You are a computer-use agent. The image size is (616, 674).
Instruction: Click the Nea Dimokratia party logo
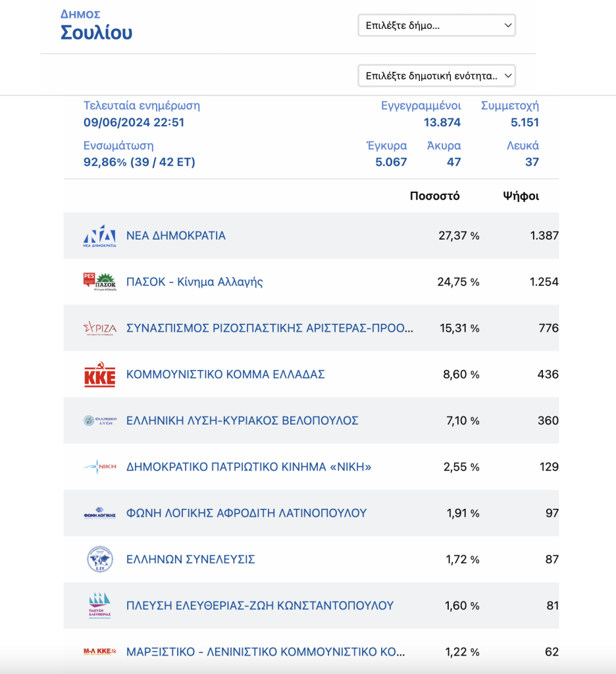pos(99,236)
